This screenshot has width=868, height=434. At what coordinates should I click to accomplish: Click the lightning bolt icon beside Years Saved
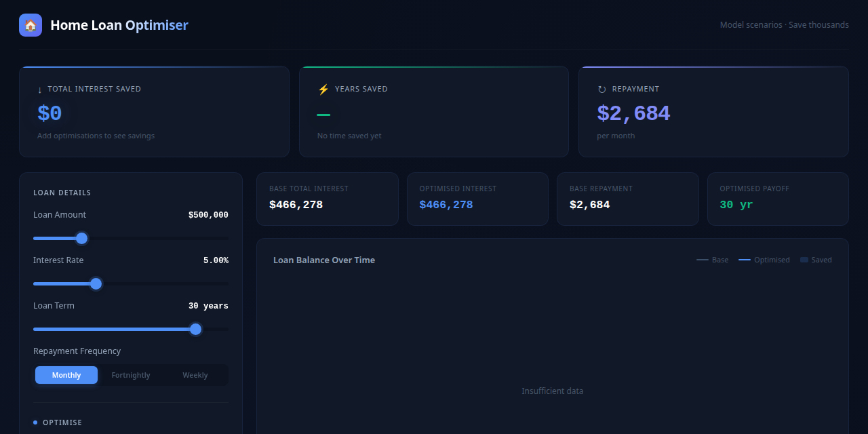tap(323, 90)
